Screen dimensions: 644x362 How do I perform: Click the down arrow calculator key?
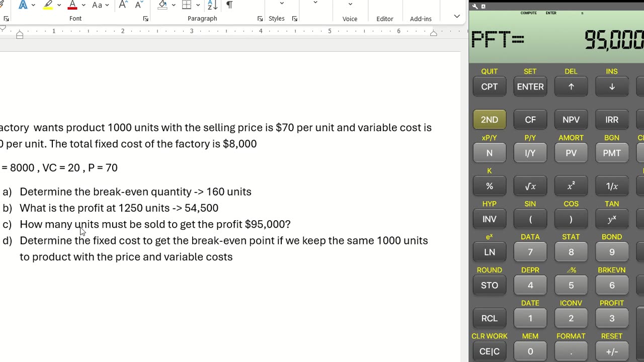612,86
